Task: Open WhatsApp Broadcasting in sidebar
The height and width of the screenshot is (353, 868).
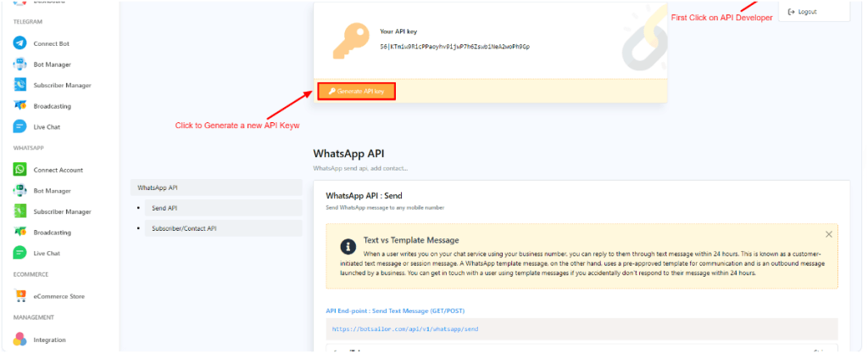Action: point(52,233)
